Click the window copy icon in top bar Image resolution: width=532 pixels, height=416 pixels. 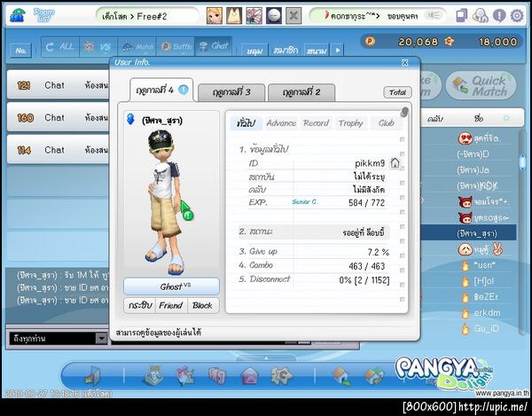(462, 16)
